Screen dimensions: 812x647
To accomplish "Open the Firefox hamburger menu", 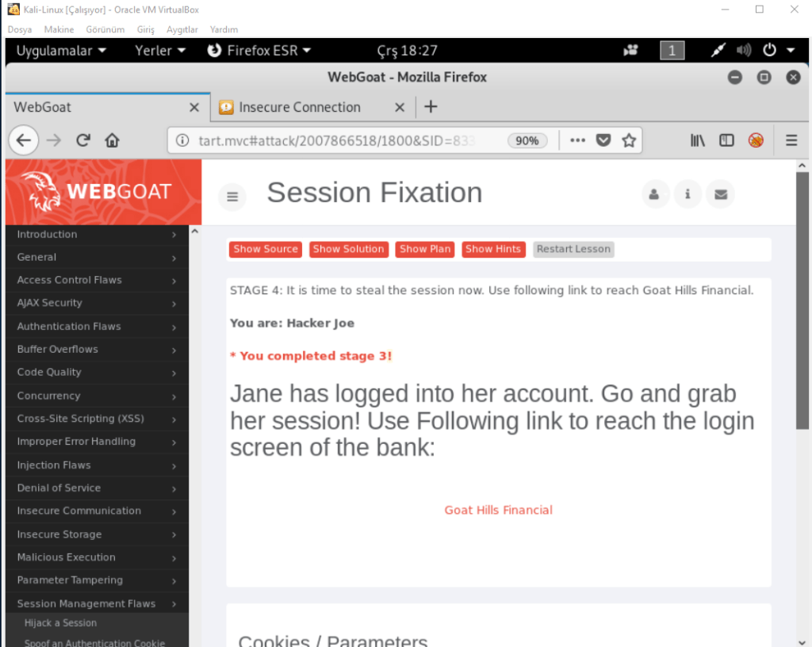I will tap(791, 140).
